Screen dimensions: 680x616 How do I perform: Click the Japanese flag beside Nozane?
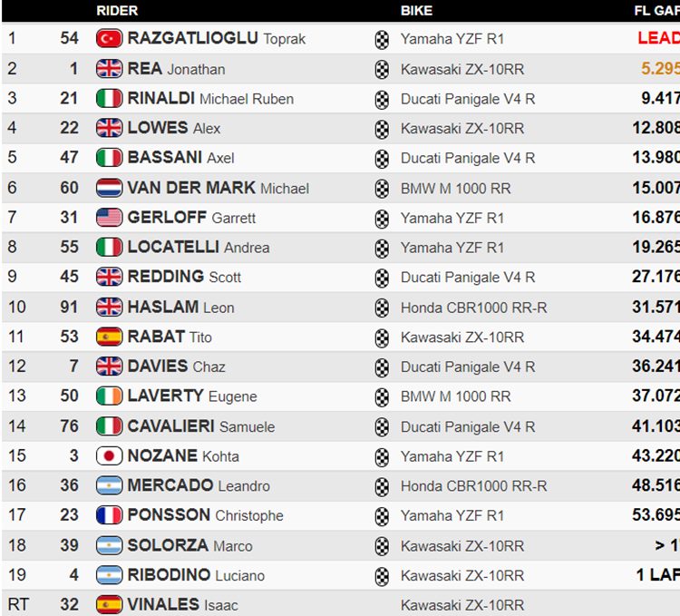pos(109,456)
